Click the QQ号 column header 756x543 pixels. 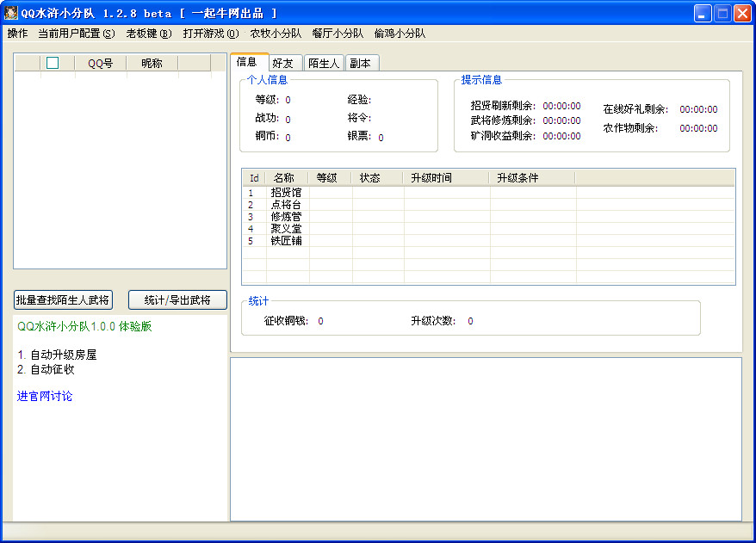click(x=100, y=63)
